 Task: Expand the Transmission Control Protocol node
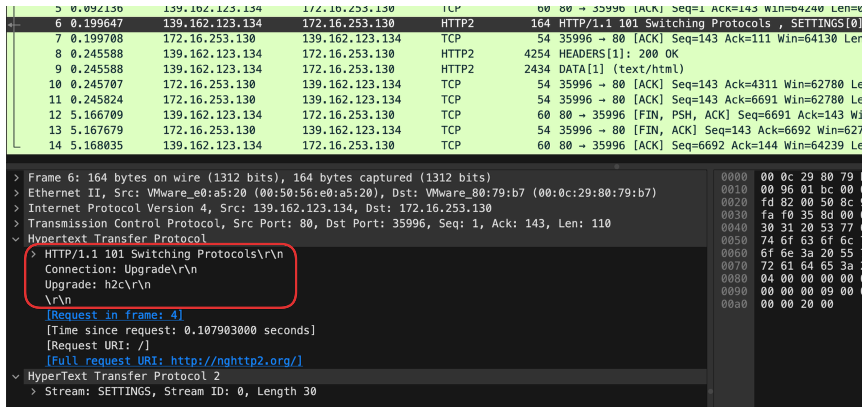point(16,224)
